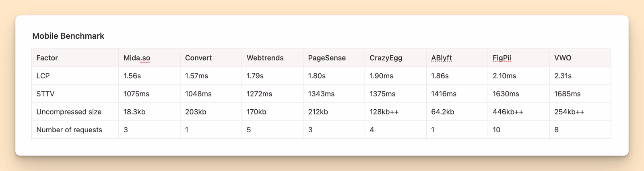Image resolution: width=644 pixels, height=171 pixels.
Task: Click the Mobile Benchmark heading
Action: coord(68,36)
